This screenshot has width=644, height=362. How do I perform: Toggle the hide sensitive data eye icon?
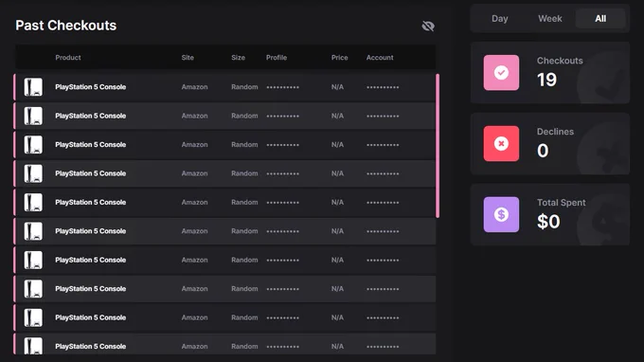point(428,27)
